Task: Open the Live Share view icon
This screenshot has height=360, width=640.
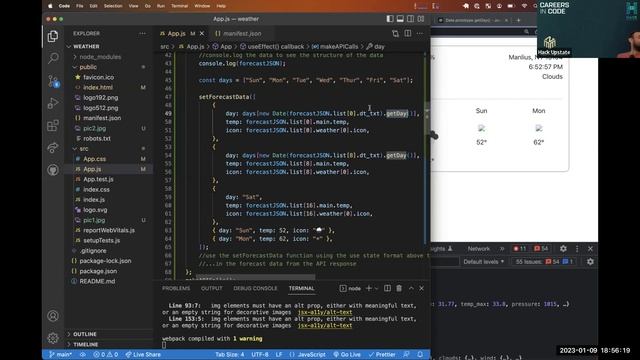Action: 53,148
